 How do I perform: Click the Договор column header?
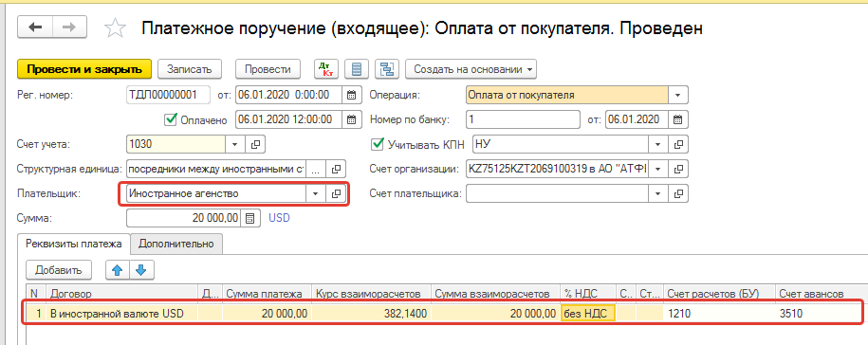[x=122, y=294]
